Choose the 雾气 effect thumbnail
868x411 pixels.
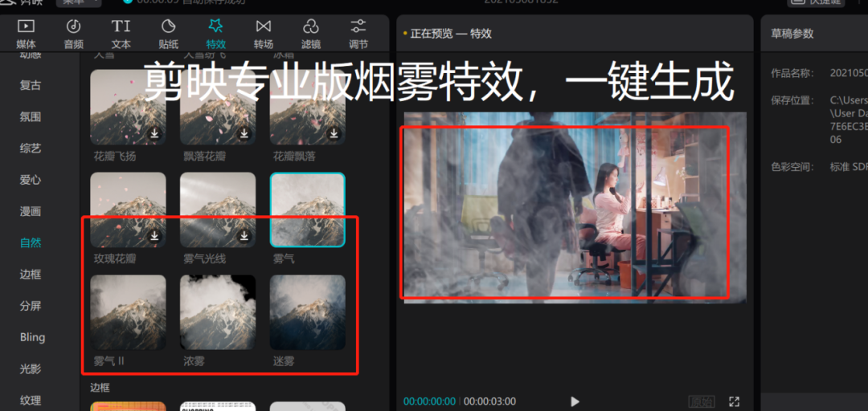click(x=307, y=210)
